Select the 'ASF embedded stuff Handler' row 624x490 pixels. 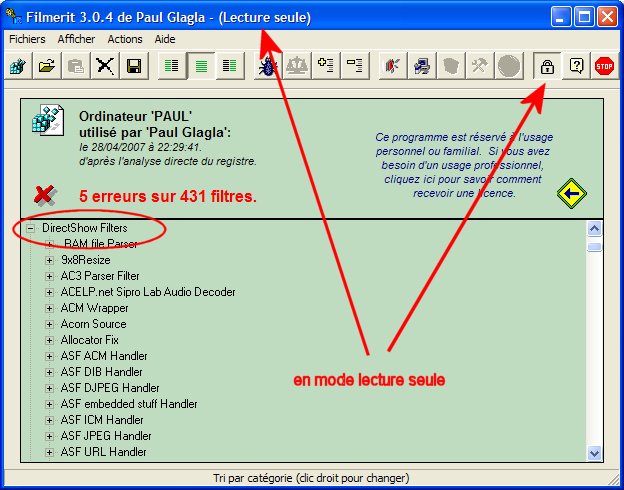[129, 404]
